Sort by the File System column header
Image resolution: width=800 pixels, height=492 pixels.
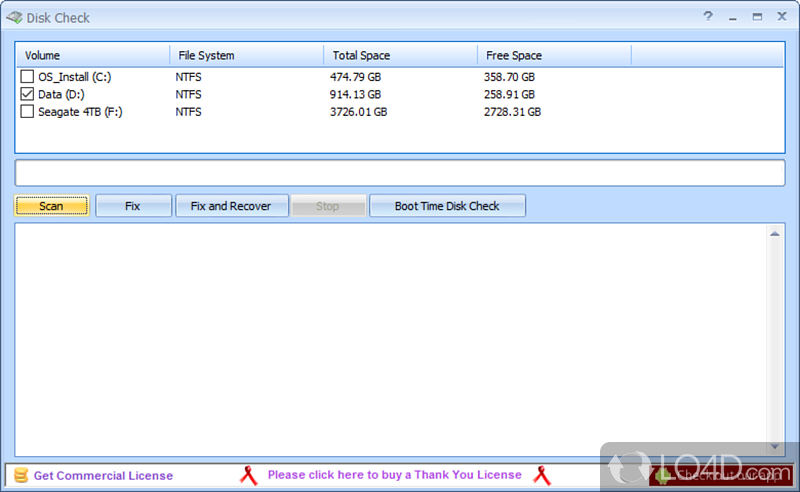click(x=247, y=55)
